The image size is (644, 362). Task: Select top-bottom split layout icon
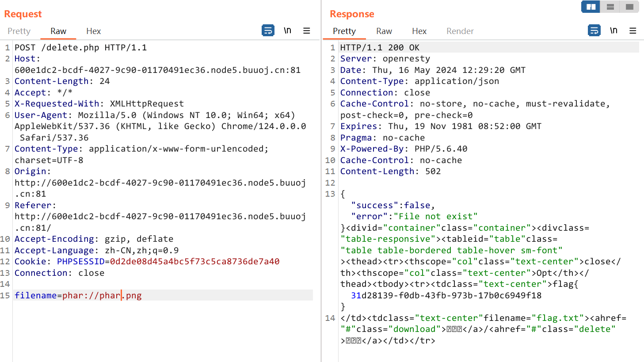tap(610, 7)
